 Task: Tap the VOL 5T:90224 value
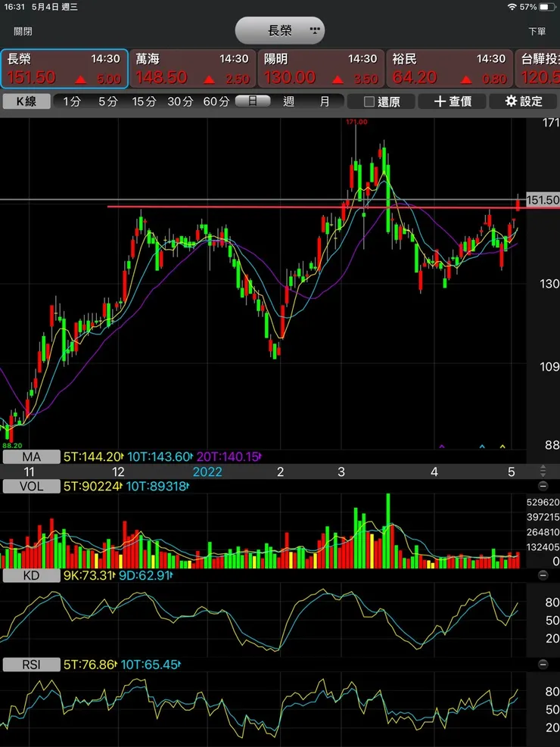[x=93, y=487]
